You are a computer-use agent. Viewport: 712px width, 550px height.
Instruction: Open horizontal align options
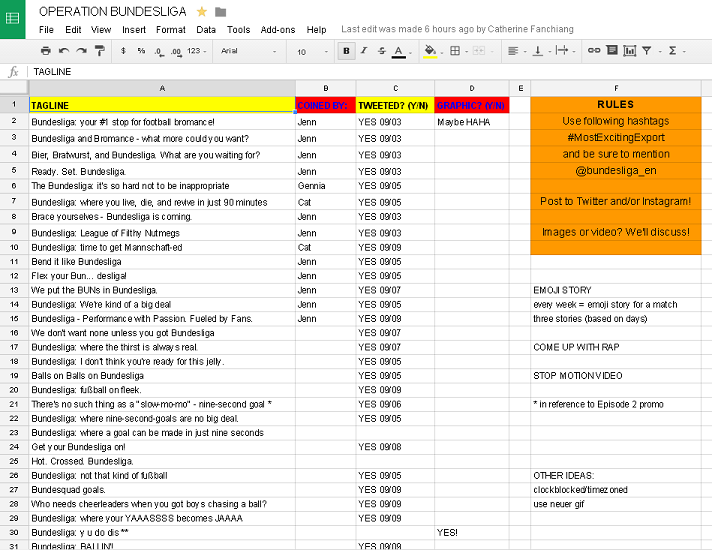(x=513, y=51)
